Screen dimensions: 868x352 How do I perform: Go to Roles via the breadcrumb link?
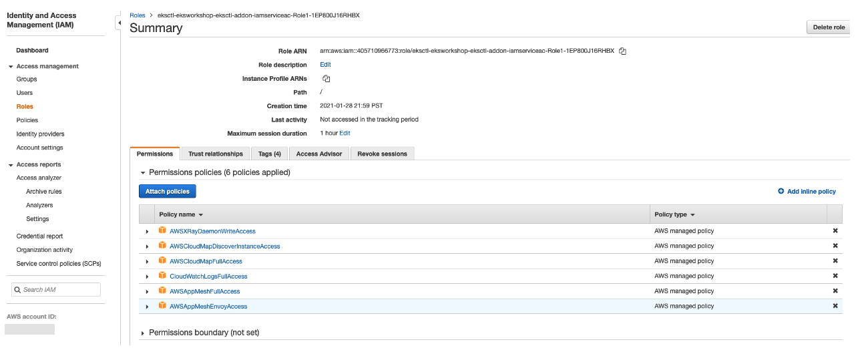coord(137,15)
